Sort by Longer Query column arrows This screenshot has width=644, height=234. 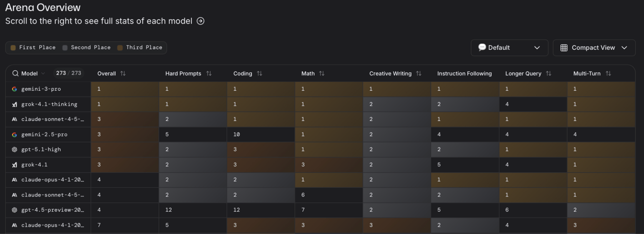[x=549, y=74]
